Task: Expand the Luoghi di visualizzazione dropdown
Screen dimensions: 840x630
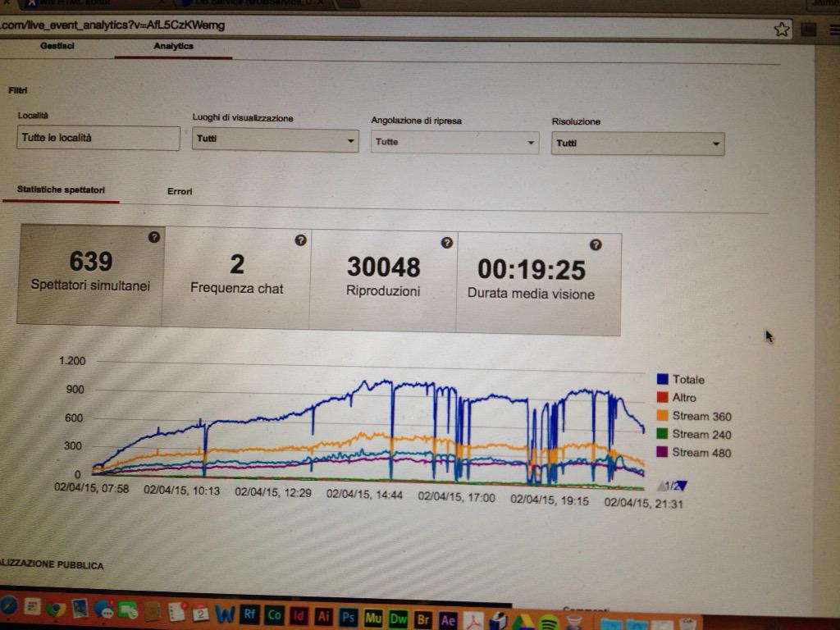Action: 276,139
